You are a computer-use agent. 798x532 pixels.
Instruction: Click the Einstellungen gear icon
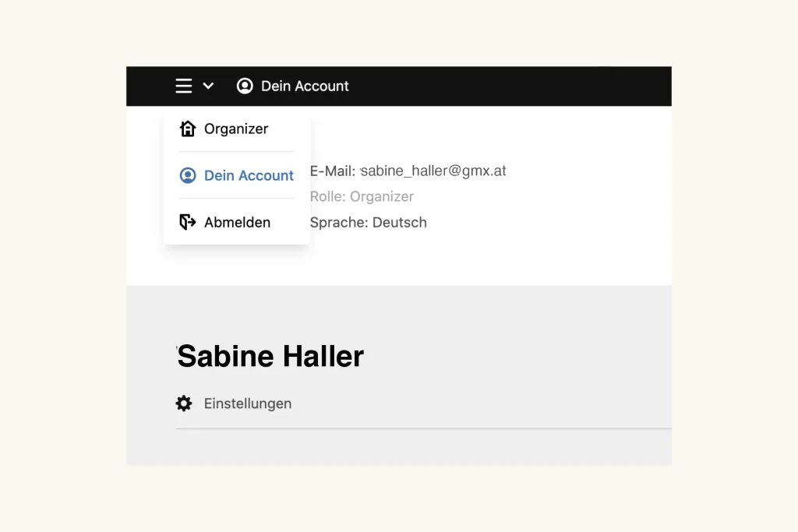(x=184, y=403)
